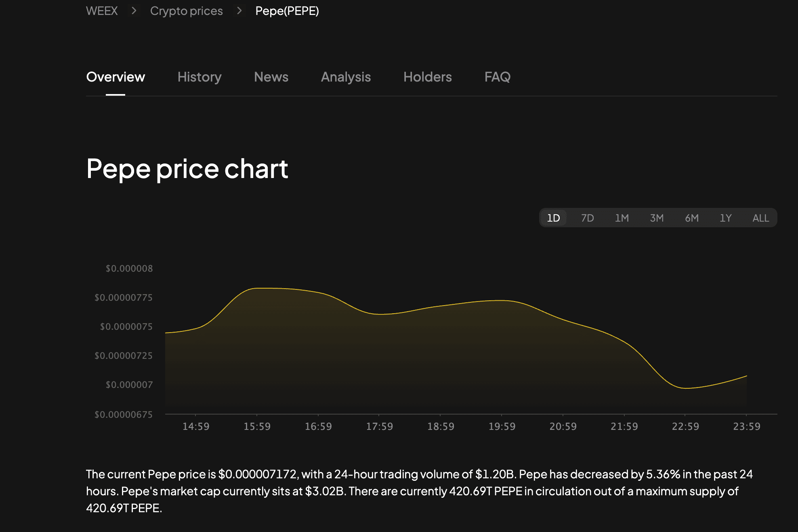
Task: Click the Pepe(PEPE) breadcrumb item
Action: point(286,11)
